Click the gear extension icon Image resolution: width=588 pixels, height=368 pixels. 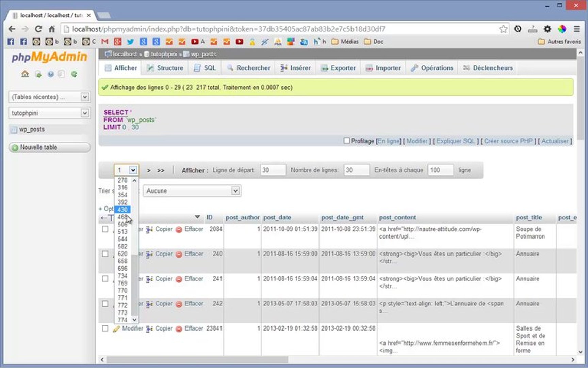pos(547,29)
